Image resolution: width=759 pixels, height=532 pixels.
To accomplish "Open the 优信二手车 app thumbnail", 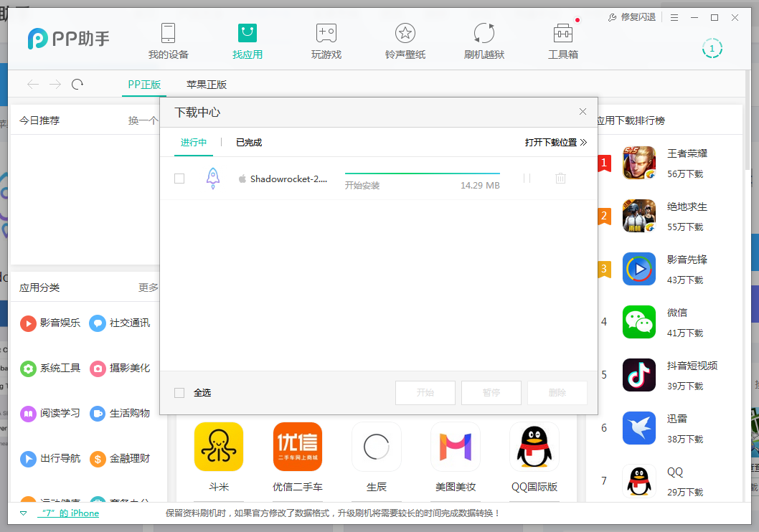I will click(x=298, y=447).
